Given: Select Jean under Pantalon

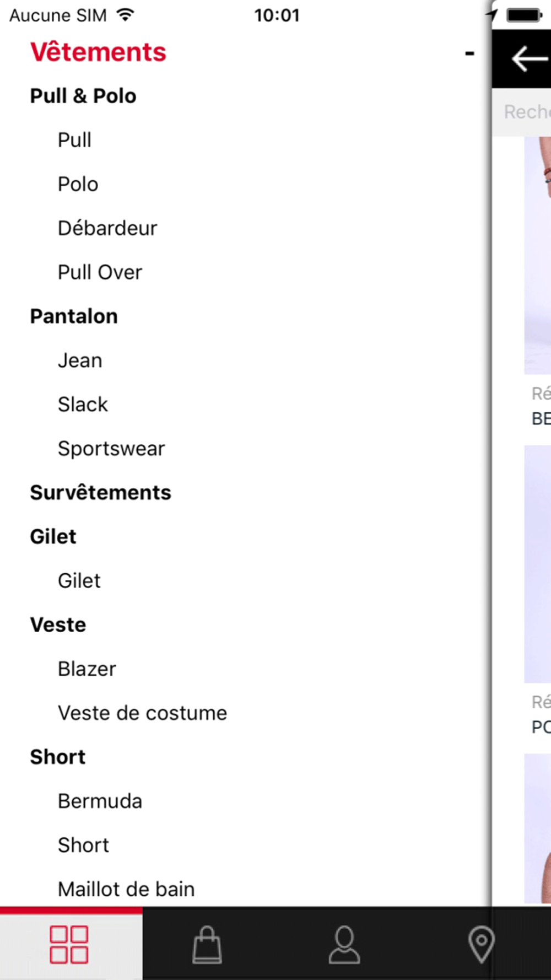Looking at the screenshot, I should click(80, 360).
